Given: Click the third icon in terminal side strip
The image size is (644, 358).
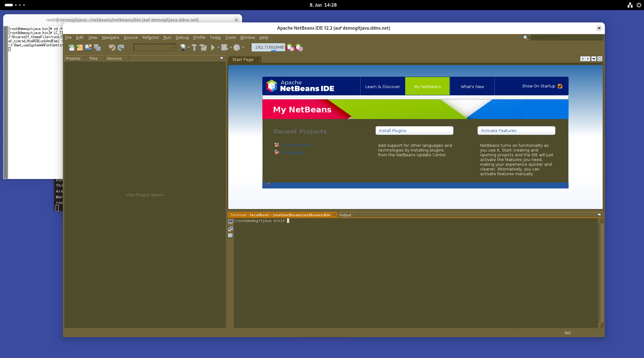Looking at the screenshot, I should coord(230,236).
